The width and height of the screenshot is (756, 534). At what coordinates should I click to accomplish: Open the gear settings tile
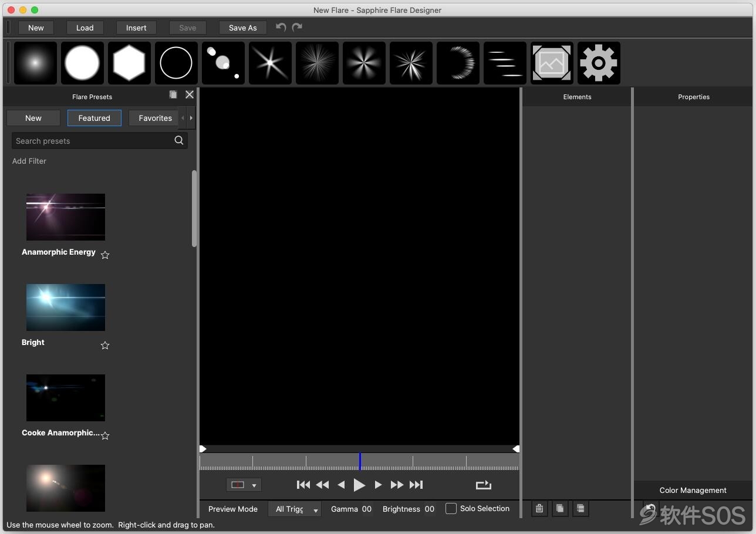[x=599, y=63]
